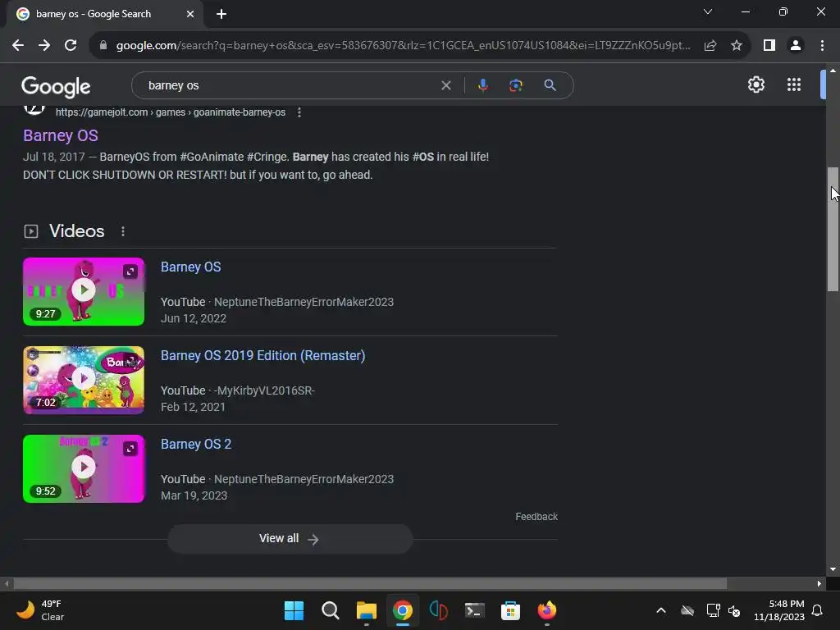Click the horizontal scrollbar thumb
Screen dimensions: 840x630
[370, 583]
